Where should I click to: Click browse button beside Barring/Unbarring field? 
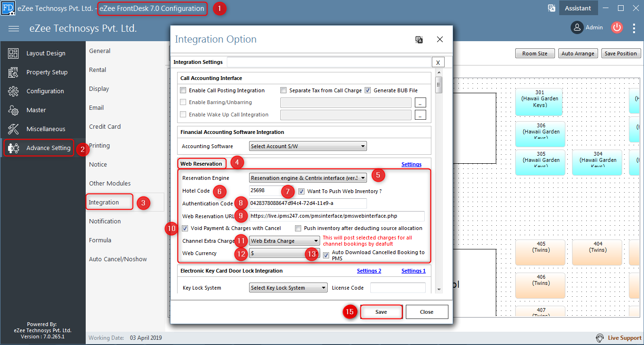click(x=420, y=102)
